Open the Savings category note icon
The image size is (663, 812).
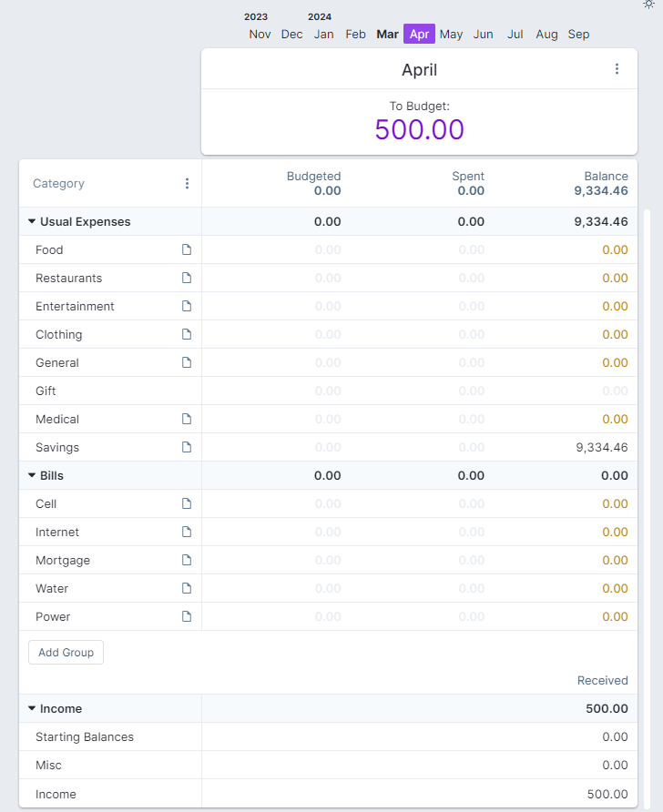click(x=187, y=447)
